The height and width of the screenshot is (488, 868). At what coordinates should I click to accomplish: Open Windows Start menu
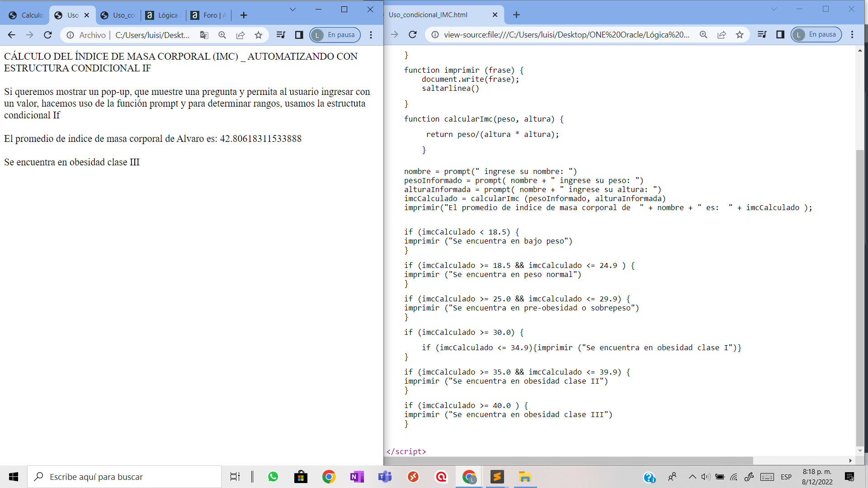pyautogui.click(x=14, y=477)
